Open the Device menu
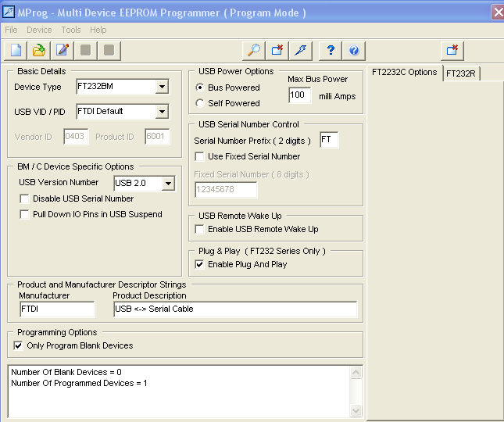Viewport: 504px width, 422px height. pos(39,30)
